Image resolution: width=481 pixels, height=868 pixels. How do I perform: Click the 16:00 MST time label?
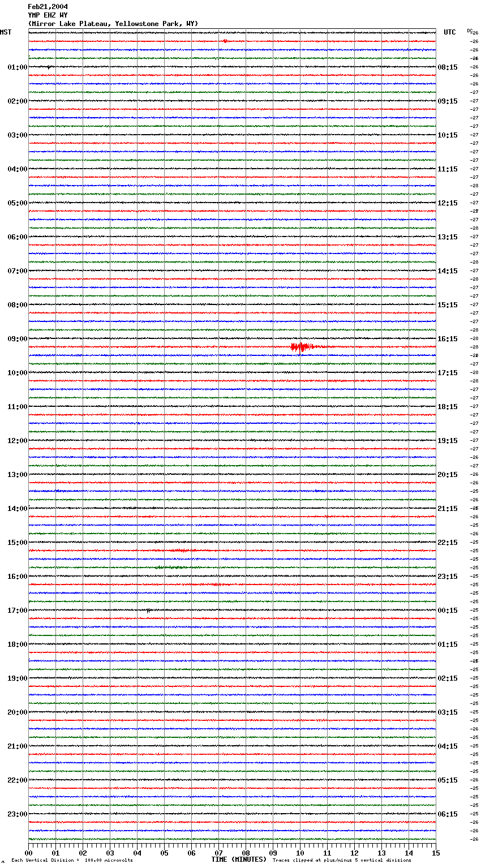18,577
